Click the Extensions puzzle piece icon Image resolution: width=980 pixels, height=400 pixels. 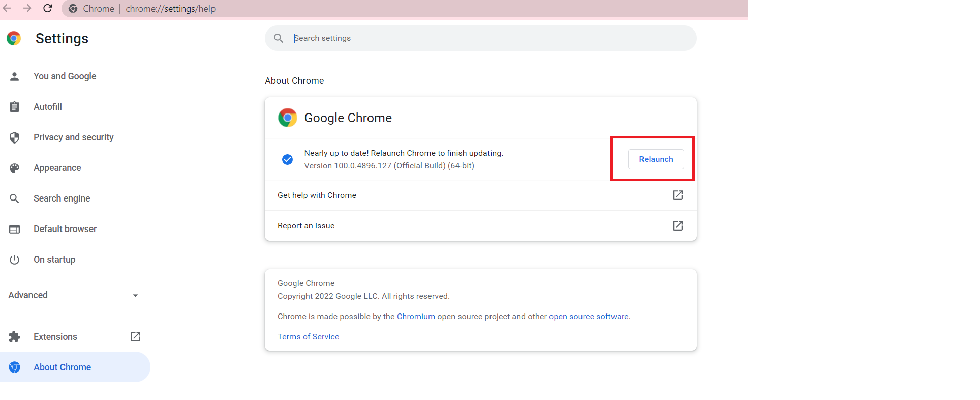tap(15, 337)
